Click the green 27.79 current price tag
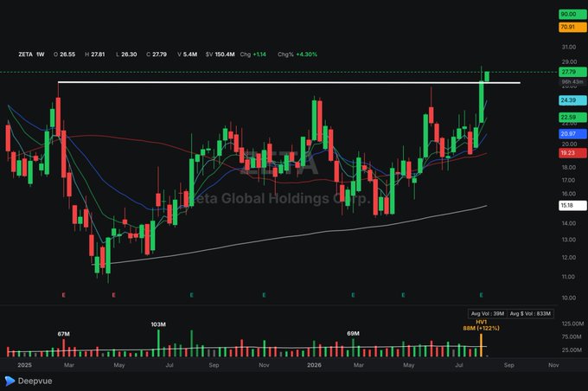Image resolution: width=588 pixels, height=391 pixels. tap(572, 72)
